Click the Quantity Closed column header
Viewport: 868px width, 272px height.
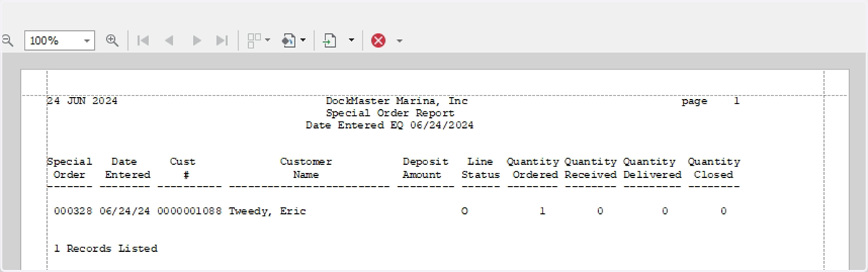(x=714, y=168)
